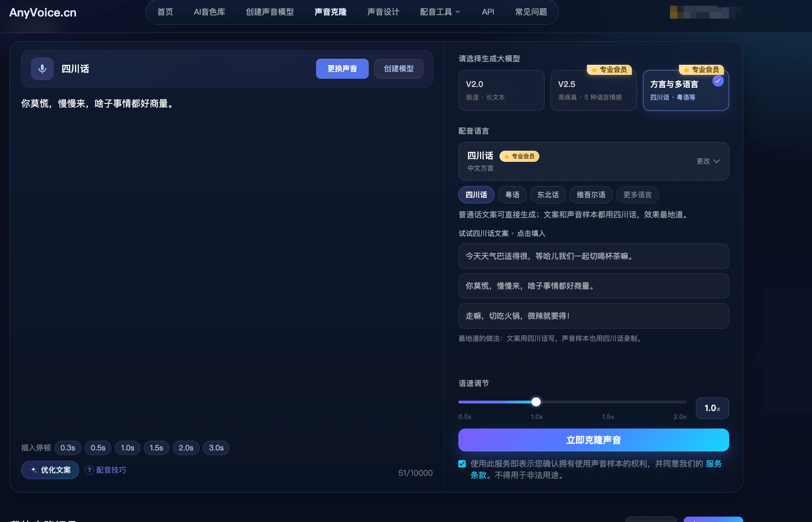Select the V2.5 高保真 model card

(x=593, y=90)
